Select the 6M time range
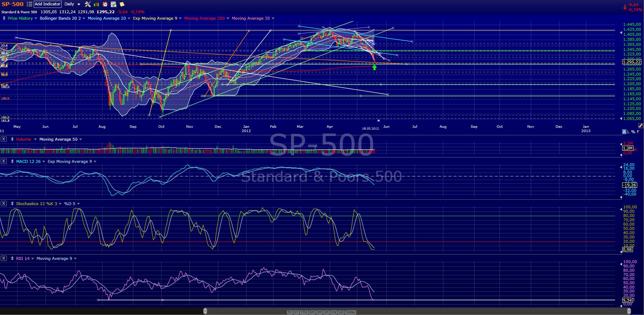 coord(312,312)
